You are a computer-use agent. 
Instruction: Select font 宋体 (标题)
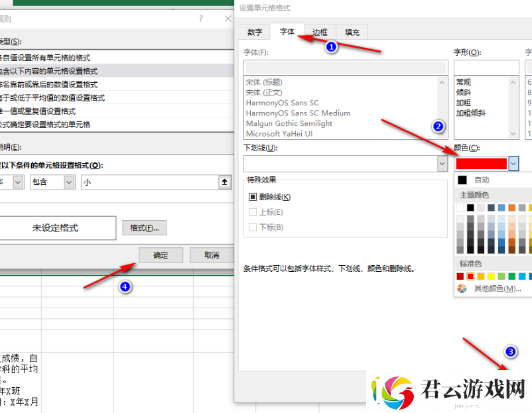click(x=264, y=82)
